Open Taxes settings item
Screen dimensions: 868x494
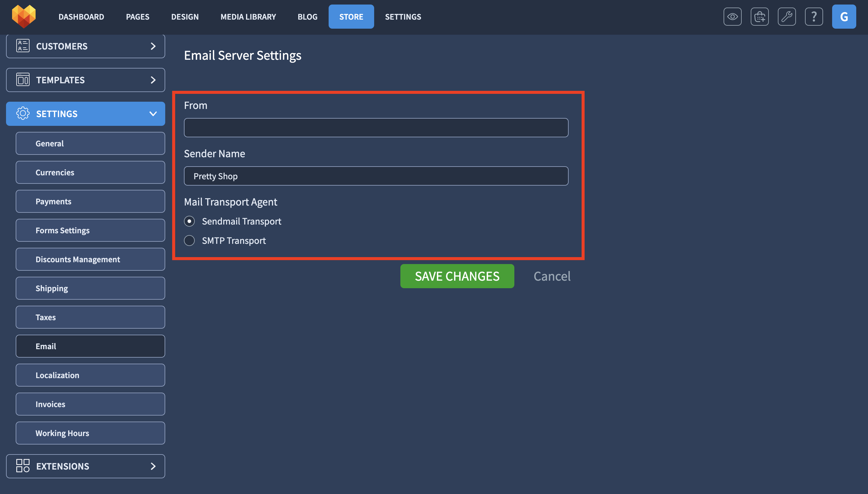(x=90, y=317)
